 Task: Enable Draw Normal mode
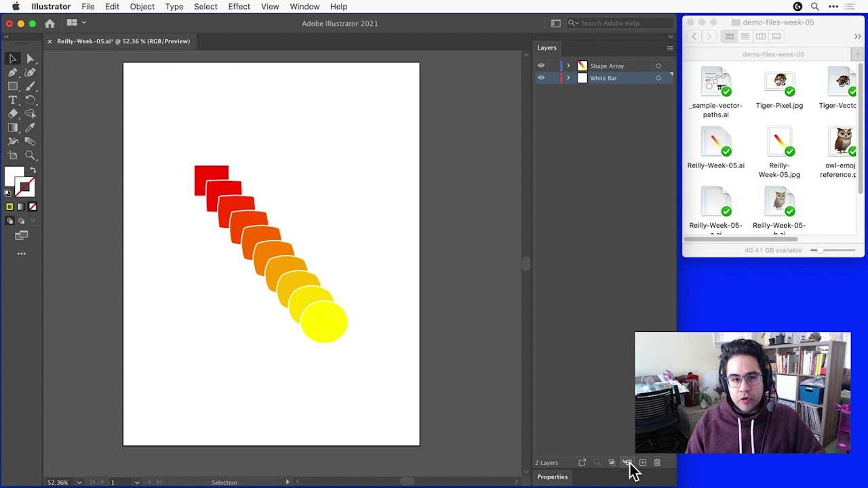click(x=9, y=221)
